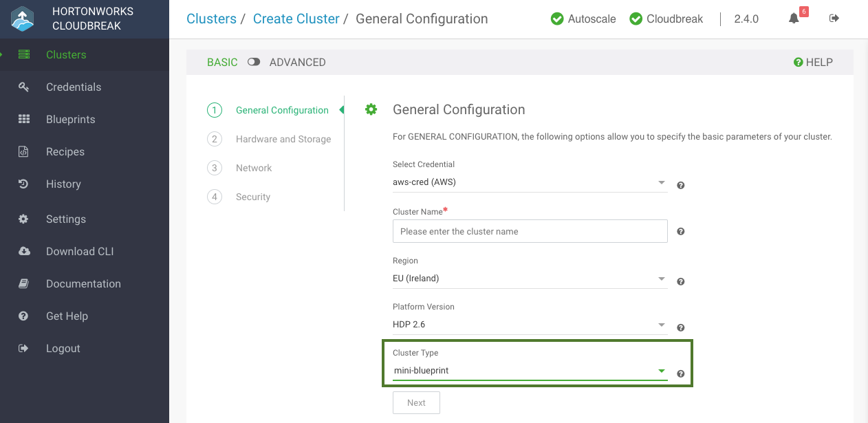Viewport: 868px width, 423px height.
Task: Click the Logout icon in sidebar
Action: (x=23, y=348)
